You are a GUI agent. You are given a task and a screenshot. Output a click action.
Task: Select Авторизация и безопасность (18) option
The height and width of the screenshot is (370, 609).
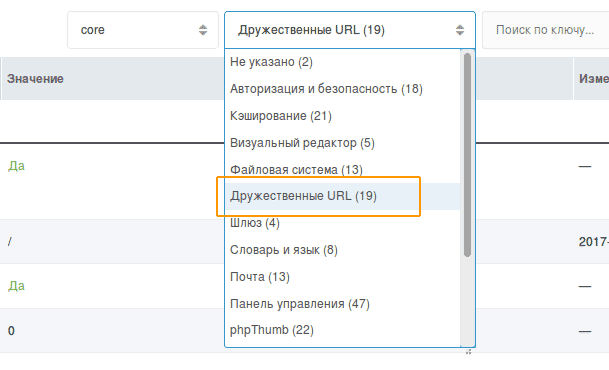(x=343, y=89)
